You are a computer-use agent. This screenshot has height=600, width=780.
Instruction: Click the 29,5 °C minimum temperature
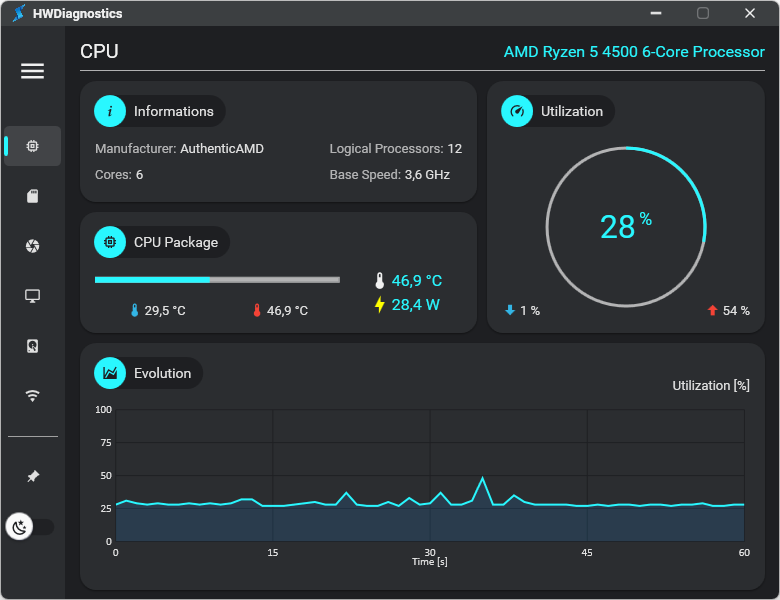(165, 311)
